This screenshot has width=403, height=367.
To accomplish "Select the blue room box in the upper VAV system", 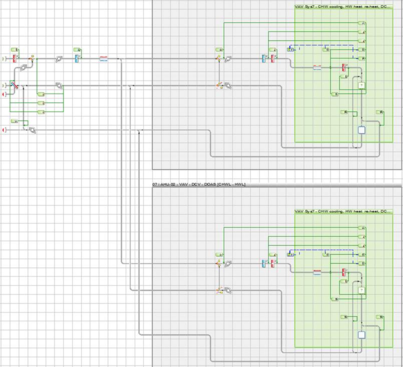I will (x=362, y=130).
